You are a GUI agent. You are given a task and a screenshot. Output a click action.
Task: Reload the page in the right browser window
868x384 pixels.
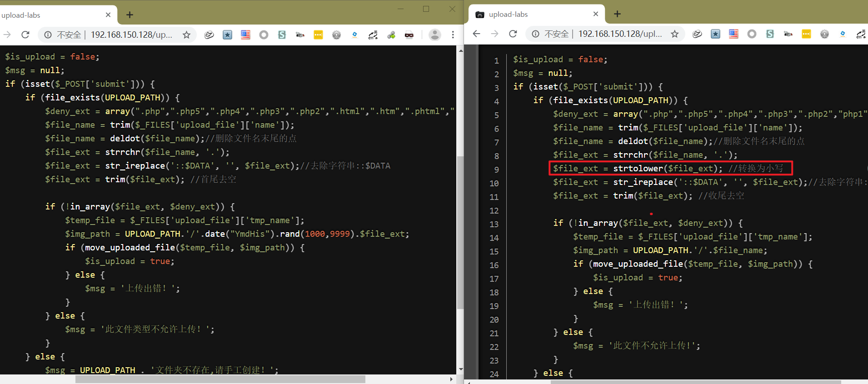[513, 34]
